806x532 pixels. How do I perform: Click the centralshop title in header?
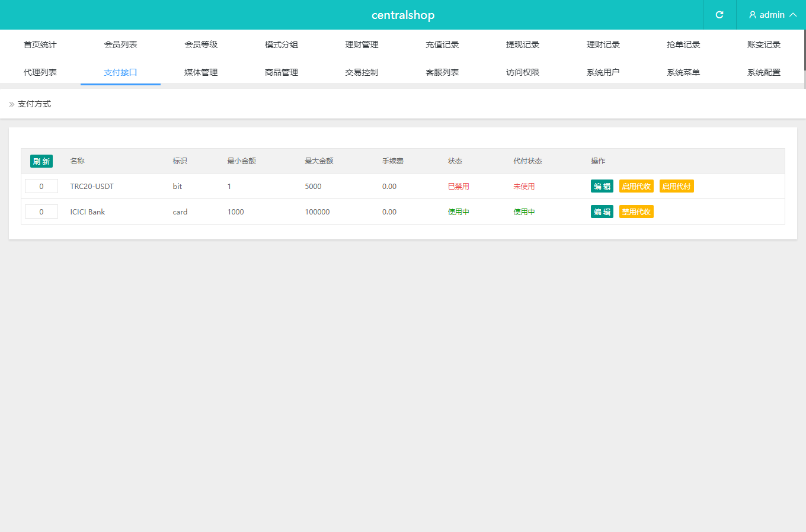[403, 15]
